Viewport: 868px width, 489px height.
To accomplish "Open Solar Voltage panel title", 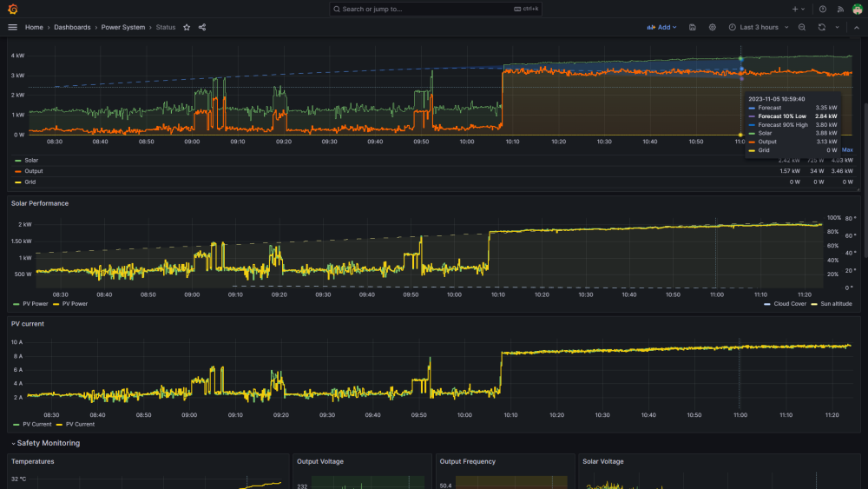I will 603,461.
